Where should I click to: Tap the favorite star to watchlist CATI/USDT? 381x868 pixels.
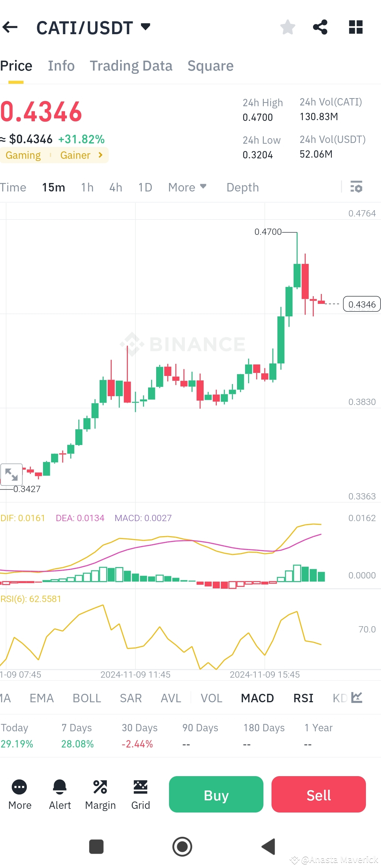[x=288, y=26]
